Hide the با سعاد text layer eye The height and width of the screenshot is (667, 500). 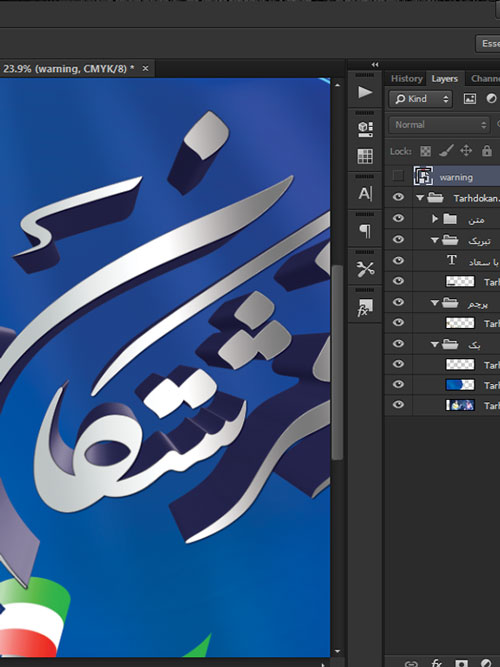coord(398,260)
